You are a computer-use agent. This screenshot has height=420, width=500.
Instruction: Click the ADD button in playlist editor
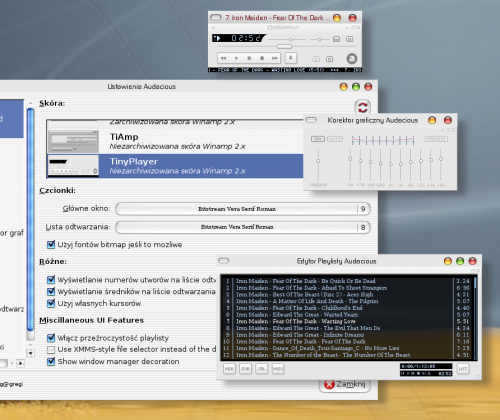click(229, 369)
